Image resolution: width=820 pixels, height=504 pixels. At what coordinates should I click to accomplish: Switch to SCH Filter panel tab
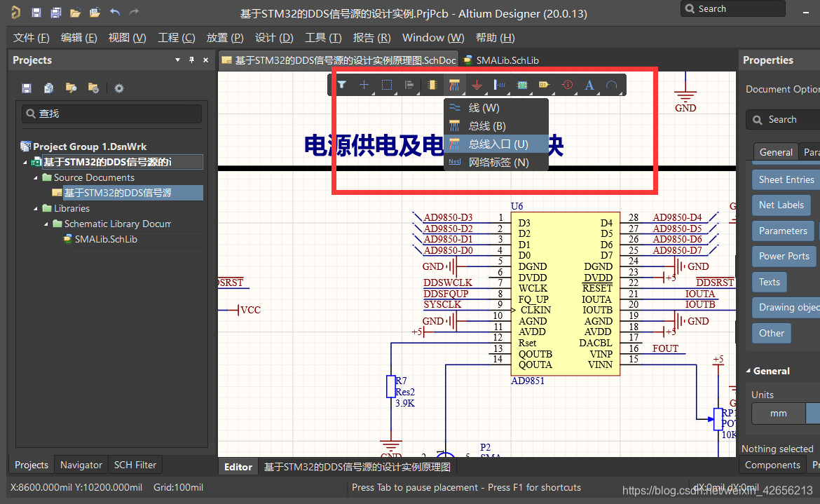point(135,465)
